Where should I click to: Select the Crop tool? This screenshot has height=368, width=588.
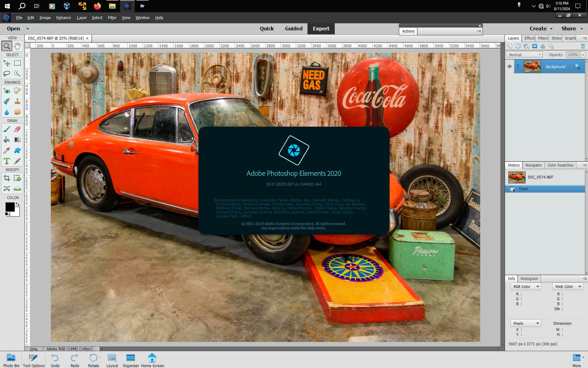tap(7, 178)
